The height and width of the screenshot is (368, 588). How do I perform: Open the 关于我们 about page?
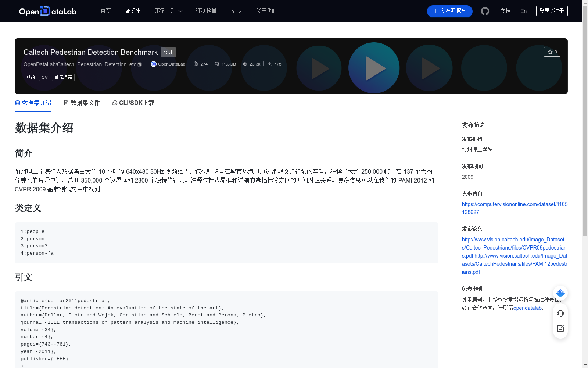pos(266,11)
